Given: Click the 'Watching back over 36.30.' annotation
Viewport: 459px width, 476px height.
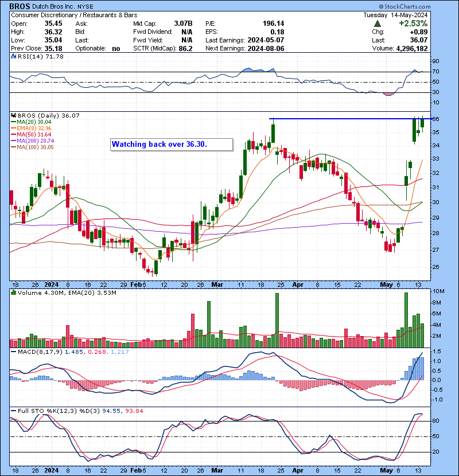Looking at the screenshot, I should (172, 145).
